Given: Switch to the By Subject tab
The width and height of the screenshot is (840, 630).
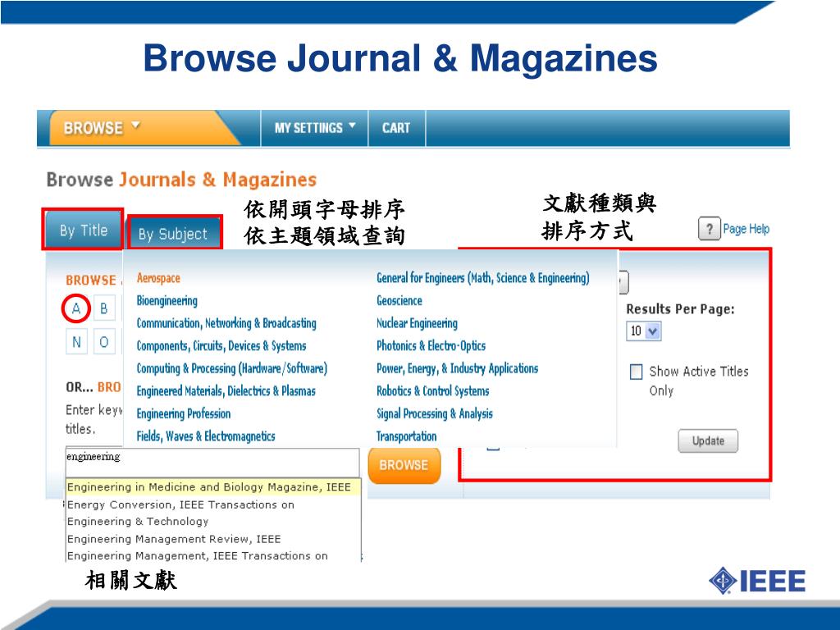Looking at the screenshot, I should pos(174,234).
